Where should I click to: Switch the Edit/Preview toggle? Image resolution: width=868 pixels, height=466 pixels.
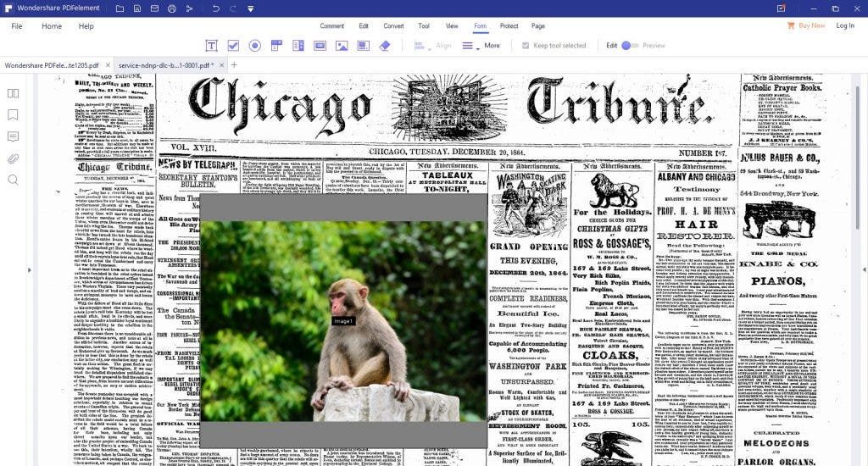(x=630, y=46)
